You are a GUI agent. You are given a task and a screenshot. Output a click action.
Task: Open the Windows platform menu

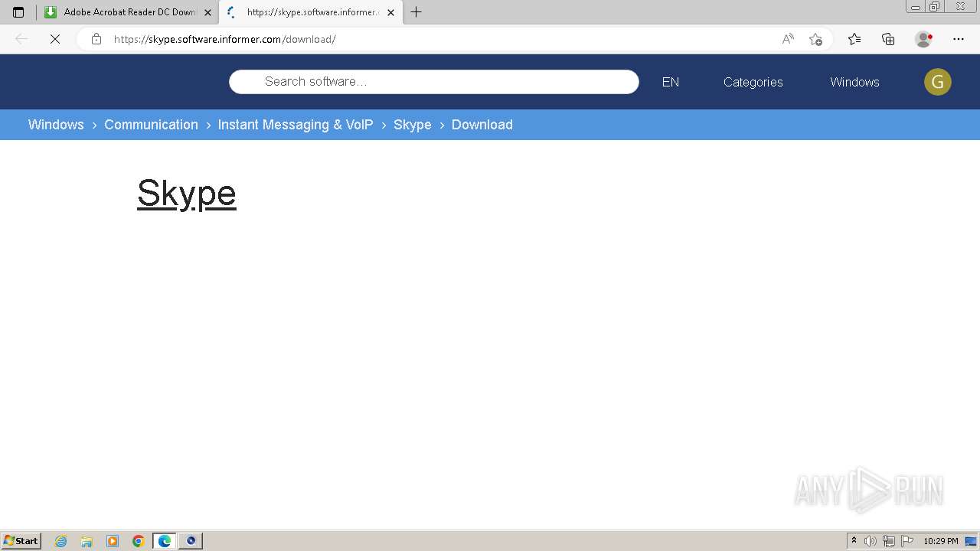coord(854,82)
